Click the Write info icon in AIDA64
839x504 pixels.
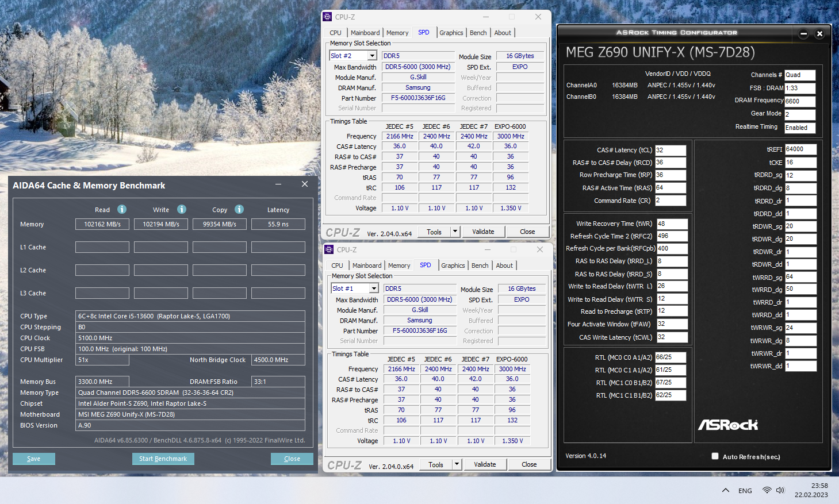point(182,209)
